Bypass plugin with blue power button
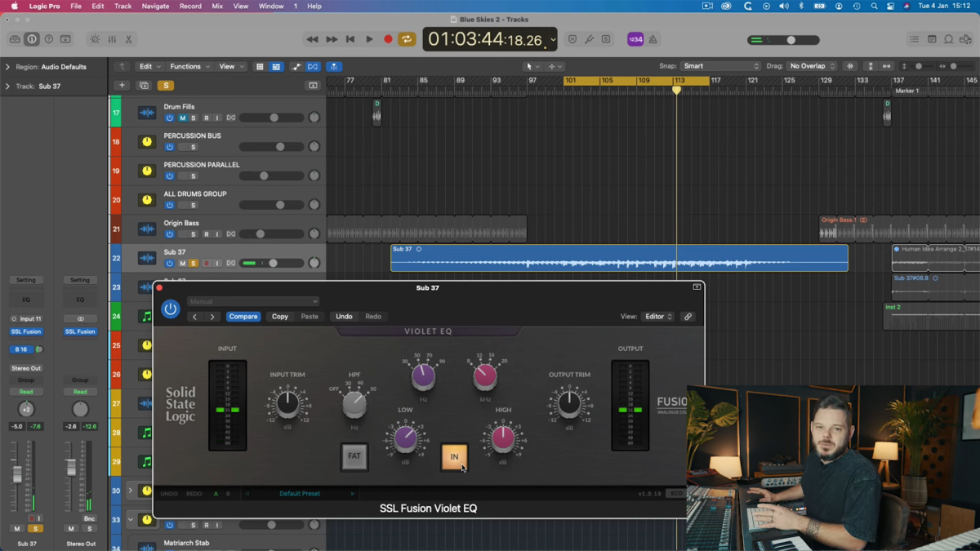 (x=170, y=309)
